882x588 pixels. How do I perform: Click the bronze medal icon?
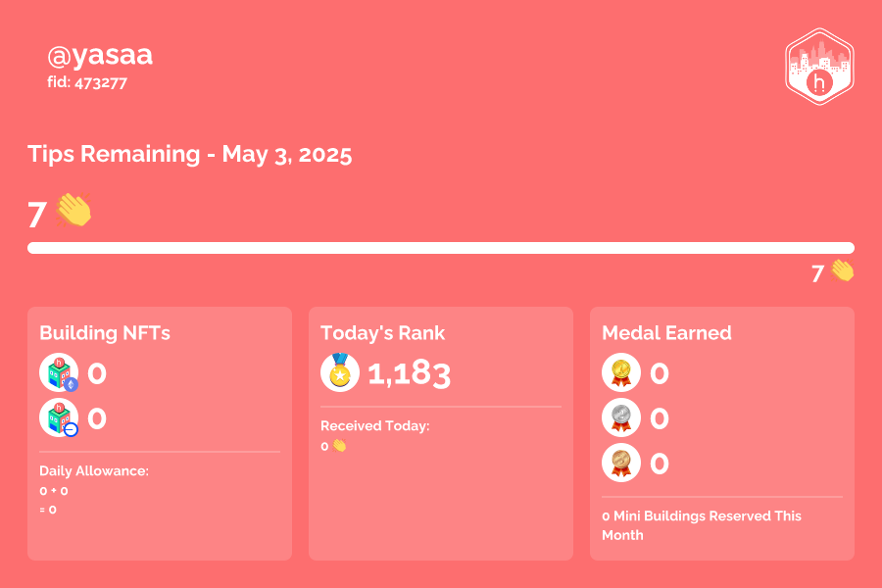click(x=621, y=463)
